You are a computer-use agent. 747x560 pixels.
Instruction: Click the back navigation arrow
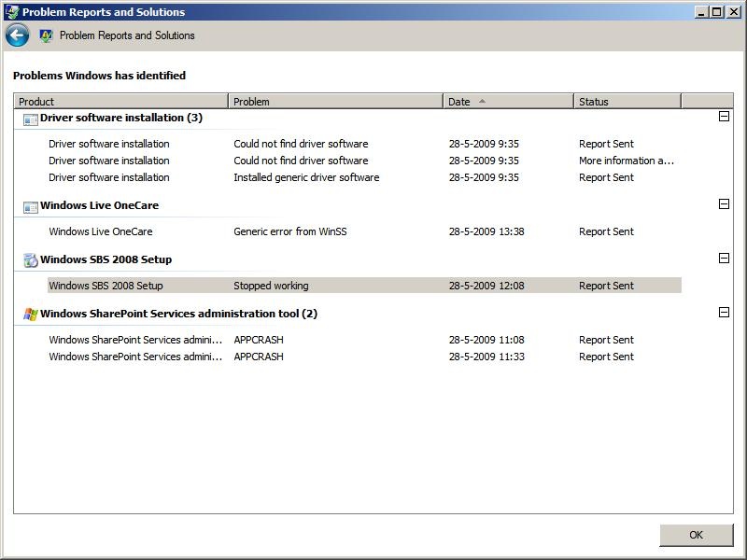[x=17, y=35]
